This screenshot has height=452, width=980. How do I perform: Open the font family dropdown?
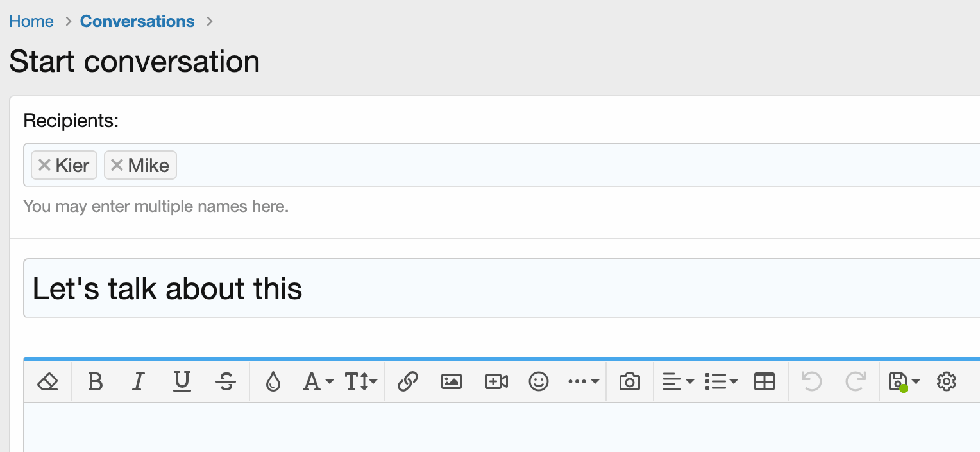click(x=318, y=382)
